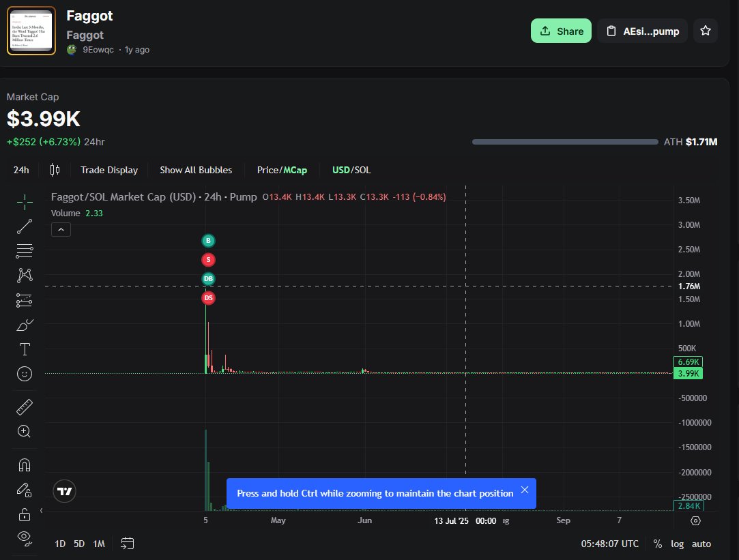
Task: Toggle magnet mode for drawings
Action: (25, 465)
